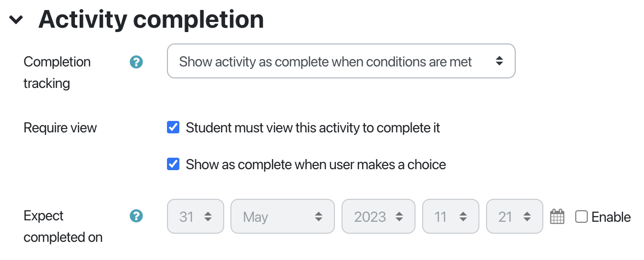Click the "Student must view this activity" label
This screenshot has height=260, width=644.
tap(313, 128)
